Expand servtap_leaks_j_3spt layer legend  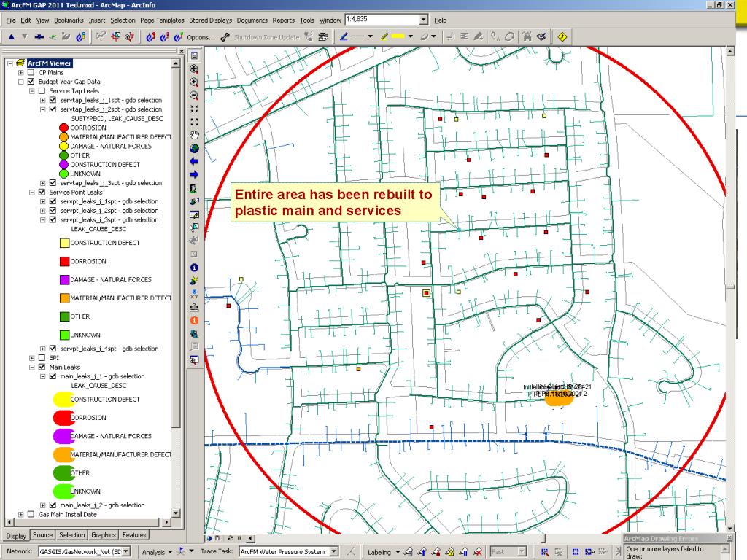[x=42, y=183]
